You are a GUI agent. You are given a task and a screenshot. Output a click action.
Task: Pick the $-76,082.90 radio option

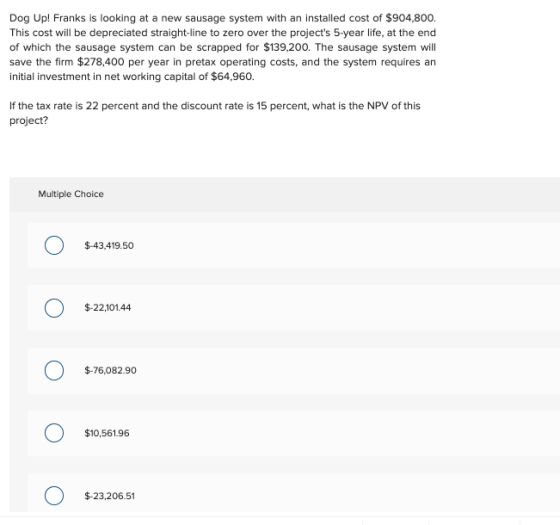[54, 370]
